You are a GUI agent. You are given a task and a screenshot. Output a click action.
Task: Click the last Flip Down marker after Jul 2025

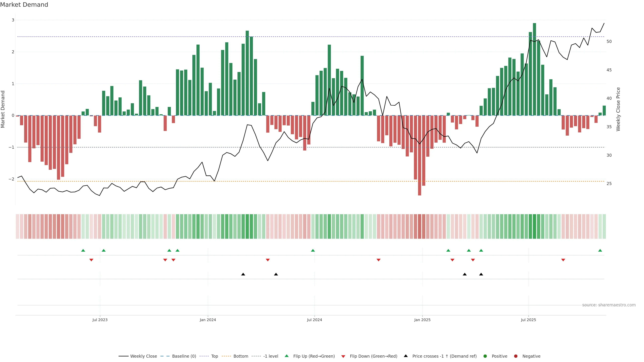[563, 260]
